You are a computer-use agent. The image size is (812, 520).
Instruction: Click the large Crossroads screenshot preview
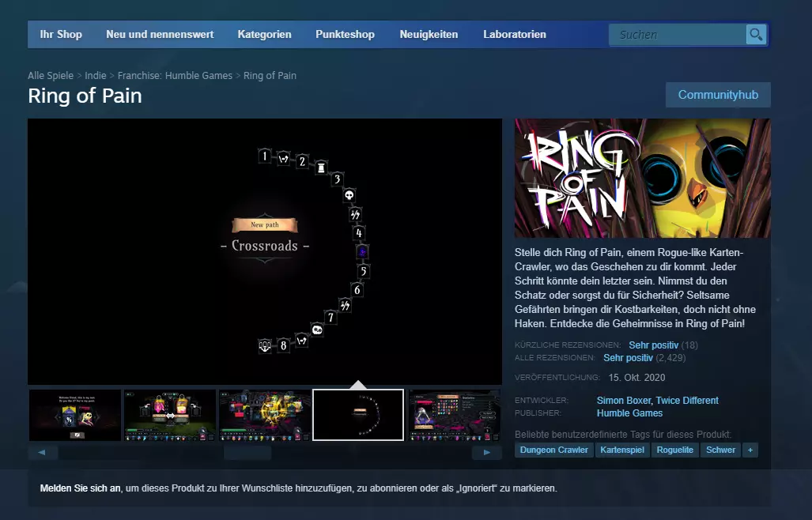click(x=265, y=251)
